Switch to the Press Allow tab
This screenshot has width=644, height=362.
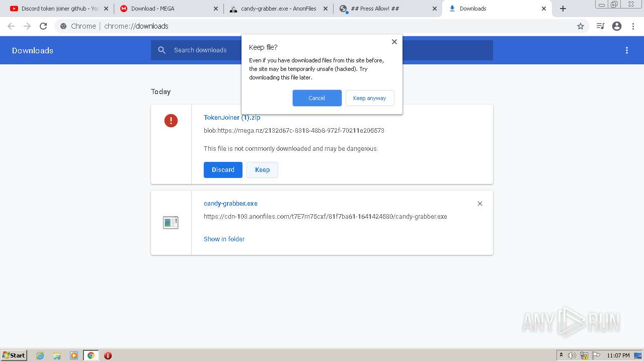[x=388, y=9]
